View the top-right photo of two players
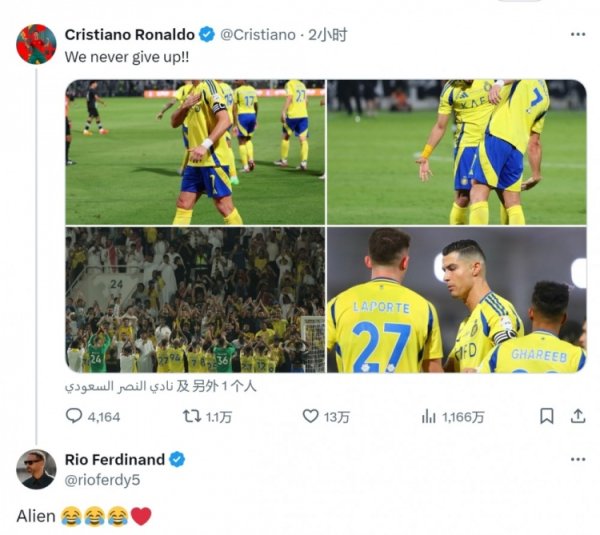Viewport: 600px width, 535px height. point(457,152)
